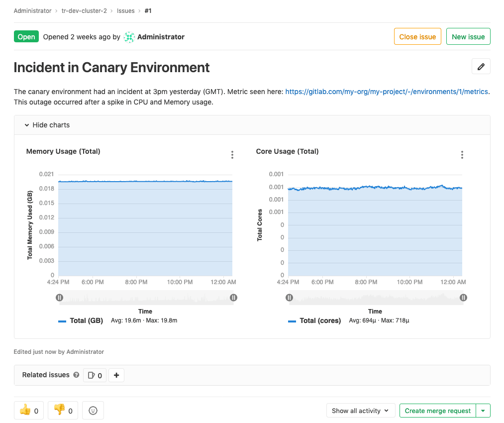Toggle the thumbs down reaction

[x=62, y=411]
